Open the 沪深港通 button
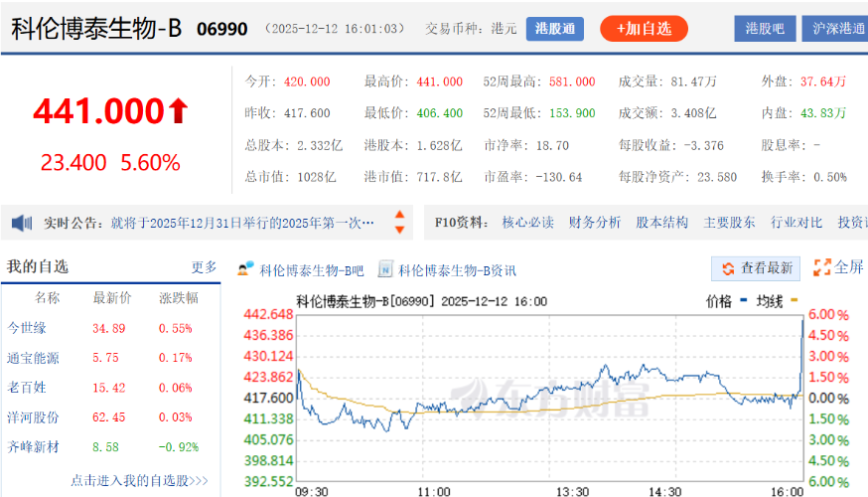Image resolution: width=868 pixels, height=497 pixels. tap(835, 29)
